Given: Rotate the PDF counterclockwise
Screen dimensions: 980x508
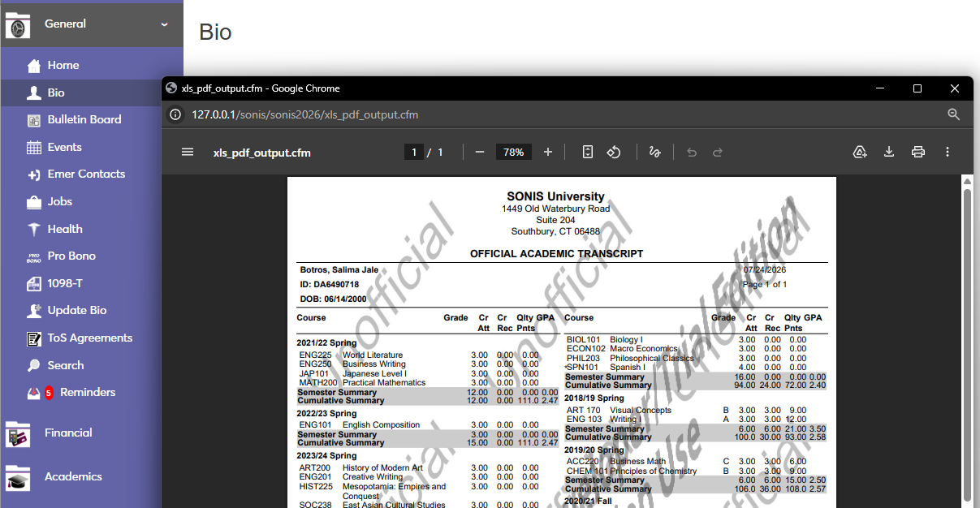Looking at the screenshot, I should [x=615, y=152].
